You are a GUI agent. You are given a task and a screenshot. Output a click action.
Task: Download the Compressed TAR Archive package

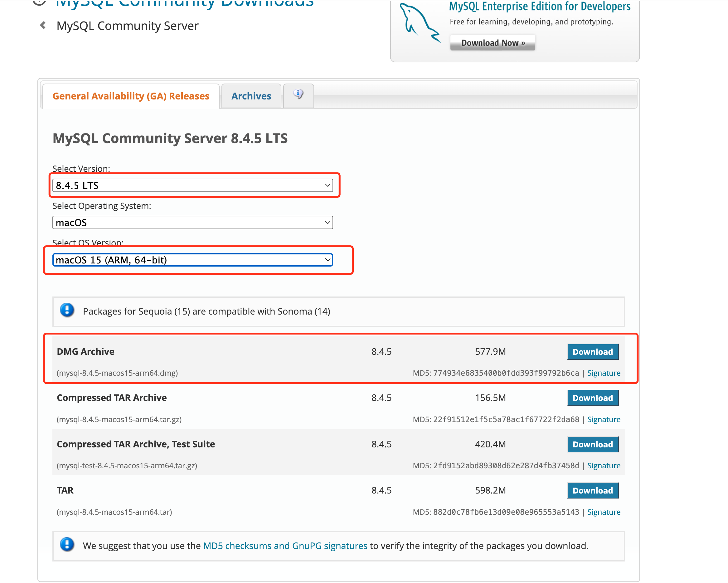(x=593, y=398)
